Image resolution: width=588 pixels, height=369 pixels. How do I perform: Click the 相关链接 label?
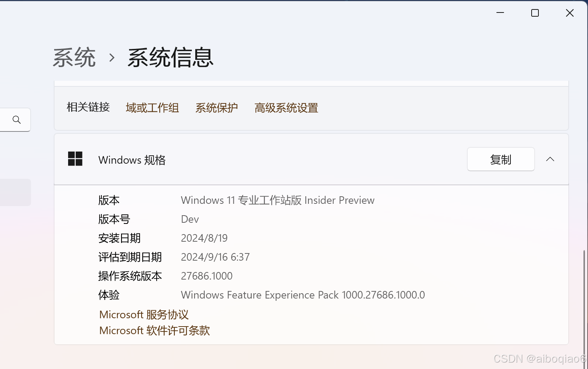[88, 107]
